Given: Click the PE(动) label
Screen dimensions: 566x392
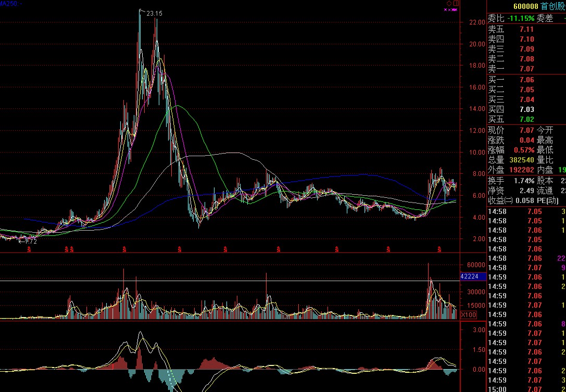Looking at the screenshot, I should coord(548,200).
